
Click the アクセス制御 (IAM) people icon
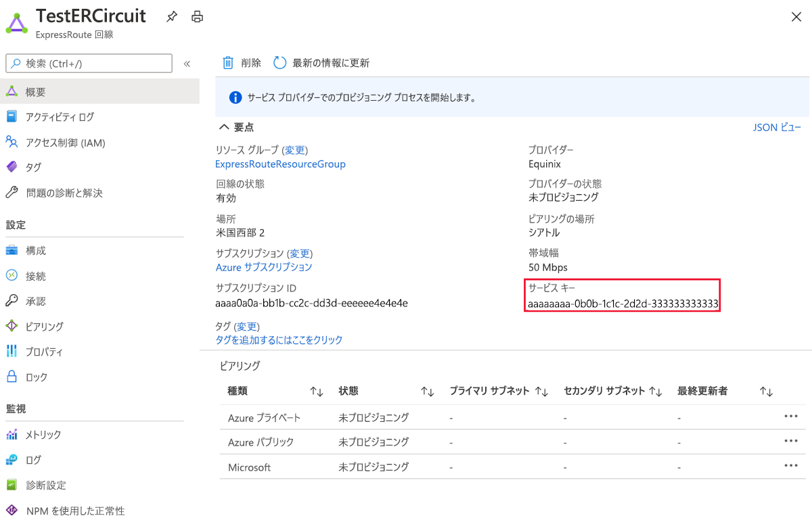pos(12,142)
